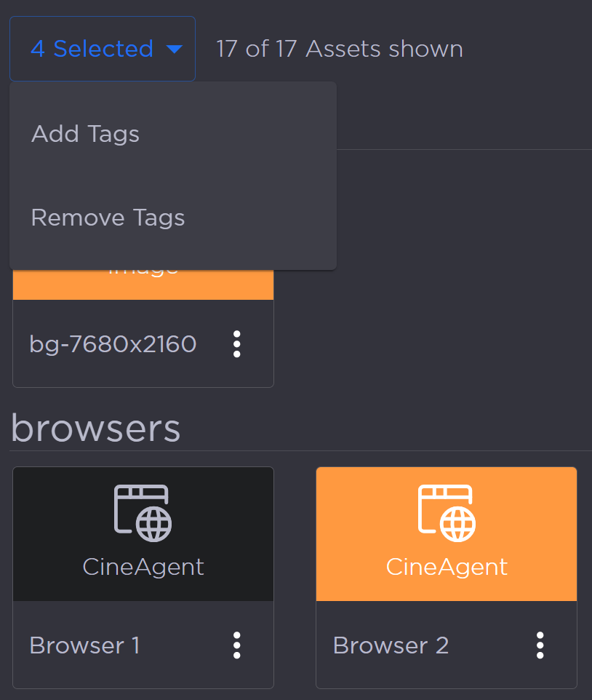The width and height of the screenshot is (592, 700).
Task: Open the three-dot menu on Browser 2
Action: [x=540, y=645]
